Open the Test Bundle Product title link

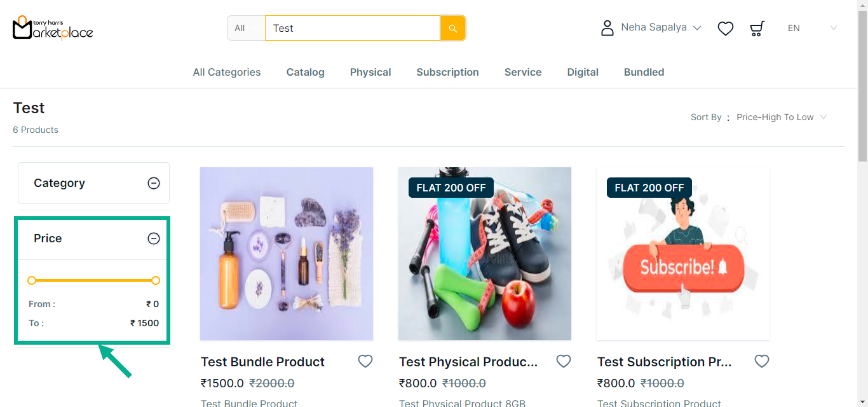[x=262, y=362]
